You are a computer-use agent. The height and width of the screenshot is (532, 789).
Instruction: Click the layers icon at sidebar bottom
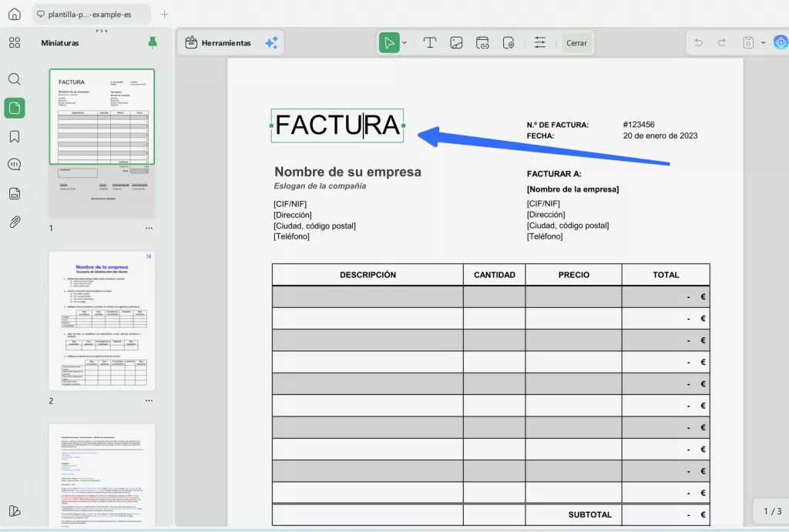click(x=15, y=511)
